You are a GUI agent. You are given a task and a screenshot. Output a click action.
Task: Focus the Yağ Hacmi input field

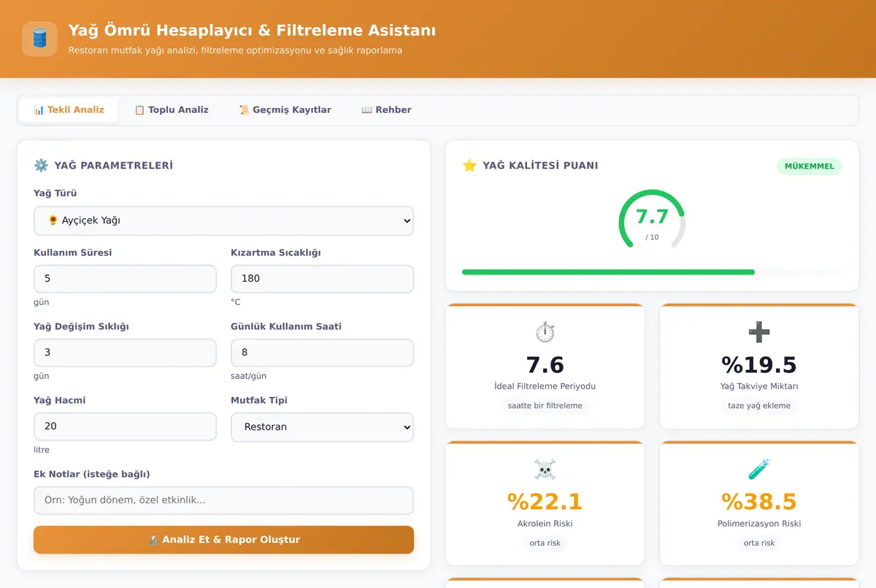(125, 427)
